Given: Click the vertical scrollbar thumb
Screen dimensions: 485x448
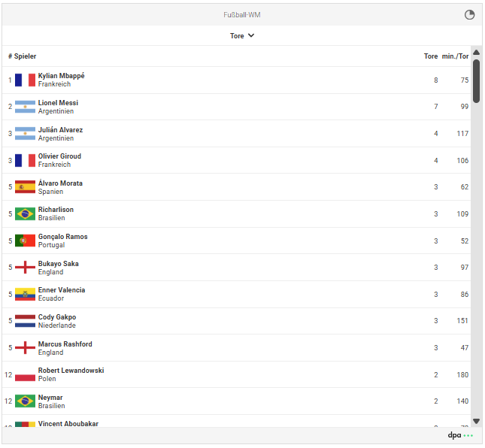Looking at the screenshot, I should click(476, 81).
